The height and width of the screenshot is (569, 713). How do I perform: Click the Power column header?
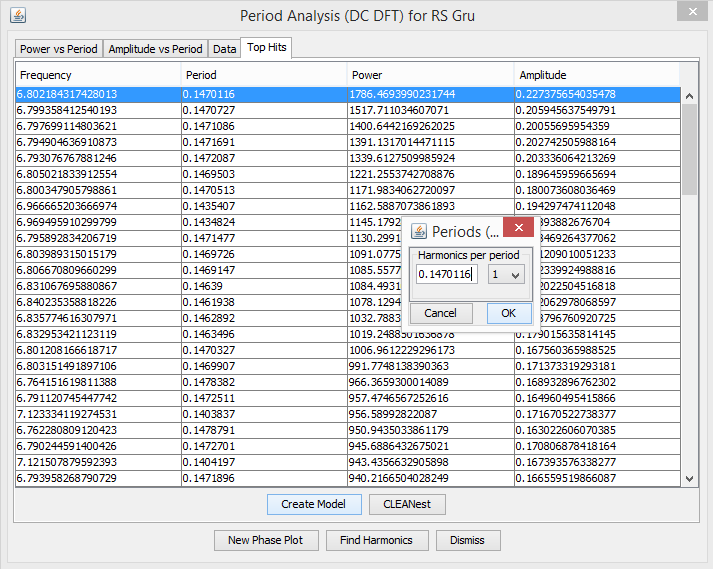pyautogui.click(x=430, y=75)
